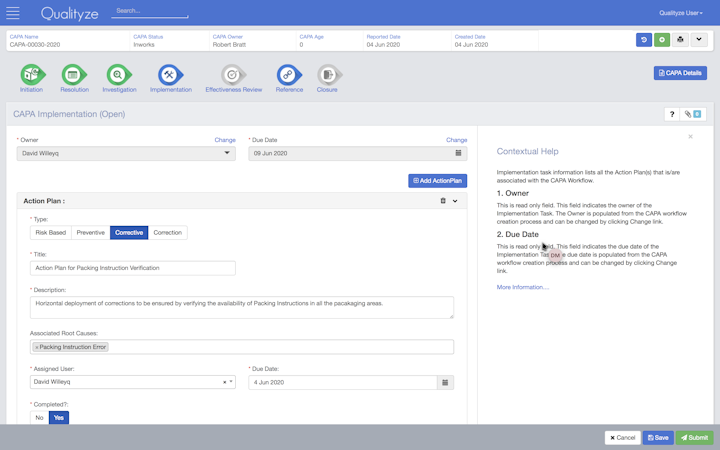
Task: Open the Owner dropdown for David Willeyq
Action: click(126, 154)
